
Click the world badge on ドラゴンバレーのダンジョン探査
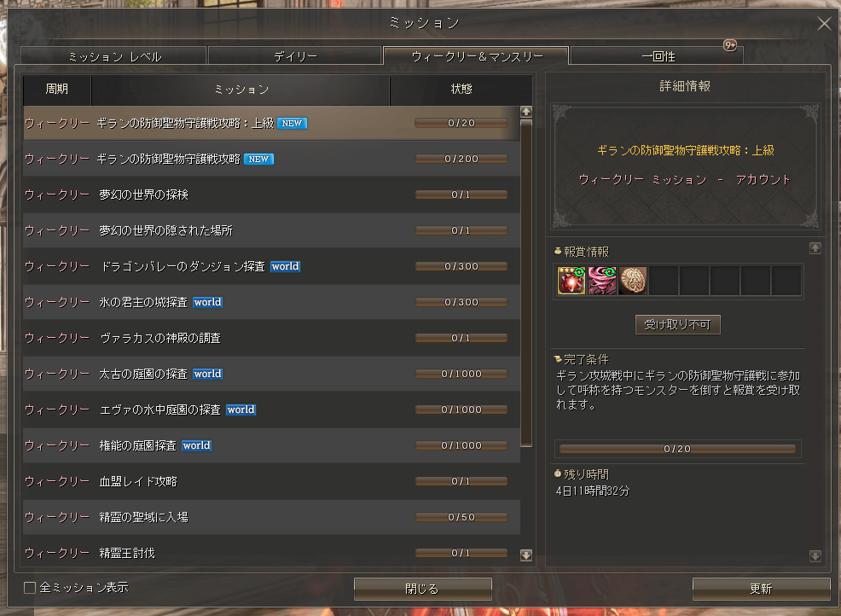(285, 266)
